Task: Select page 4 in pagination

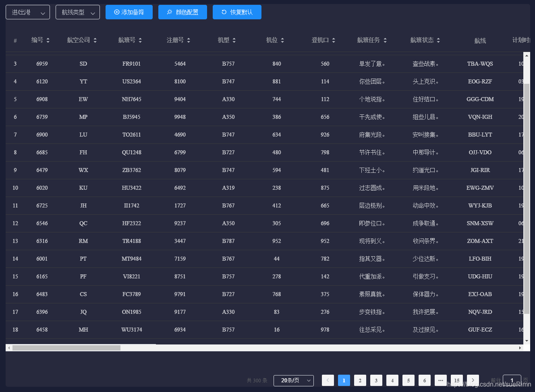Action: (392, 380)
